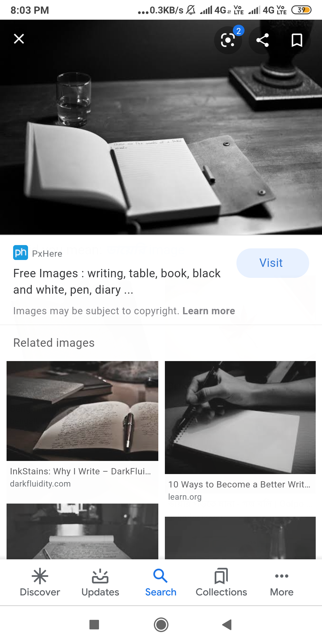This screenshot has height=644, width=322.
Task: Select the darkfluidity.com source link
Action: (x=40, y=484)
